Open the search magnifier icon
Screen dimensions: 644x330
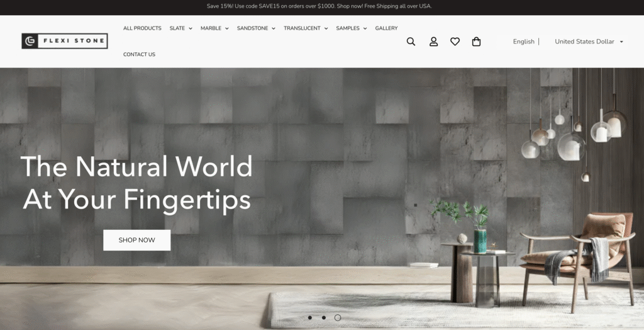click(x=411, y=42)
